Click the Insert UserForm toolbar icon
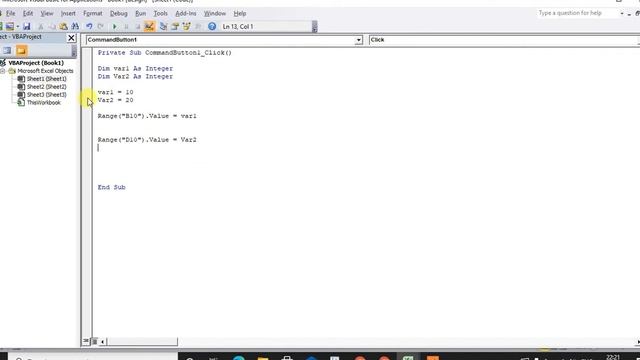 click(9, 27)
